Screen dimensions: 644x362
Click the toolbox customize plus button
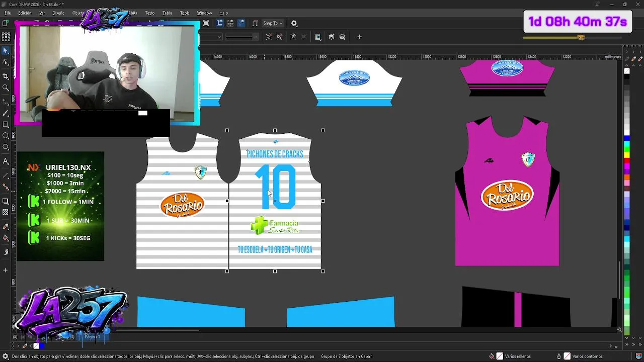click(x=6, y=270)
